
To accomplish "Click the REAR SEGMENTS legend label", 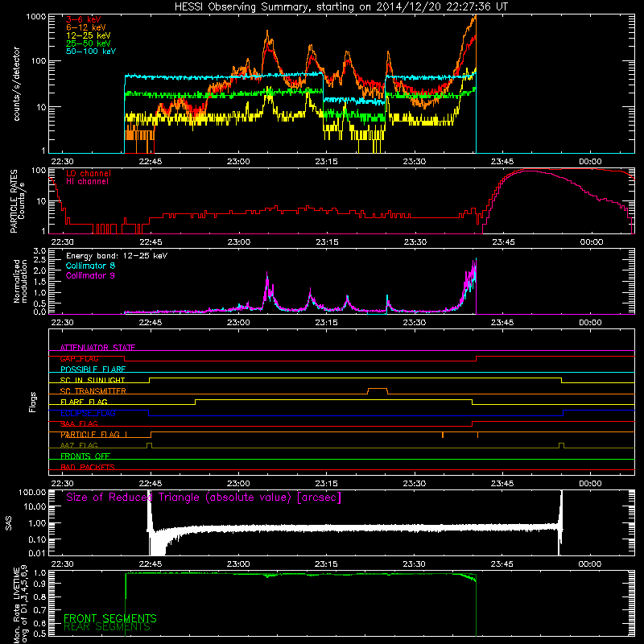I will [107, 627].
